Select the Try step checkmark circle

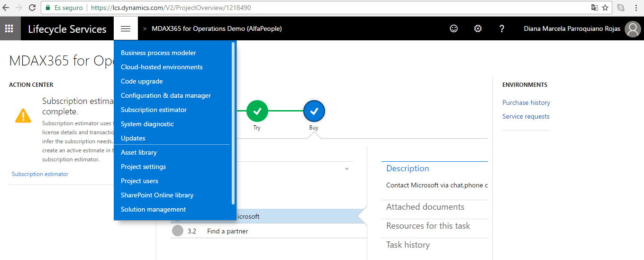click(257, 111)
